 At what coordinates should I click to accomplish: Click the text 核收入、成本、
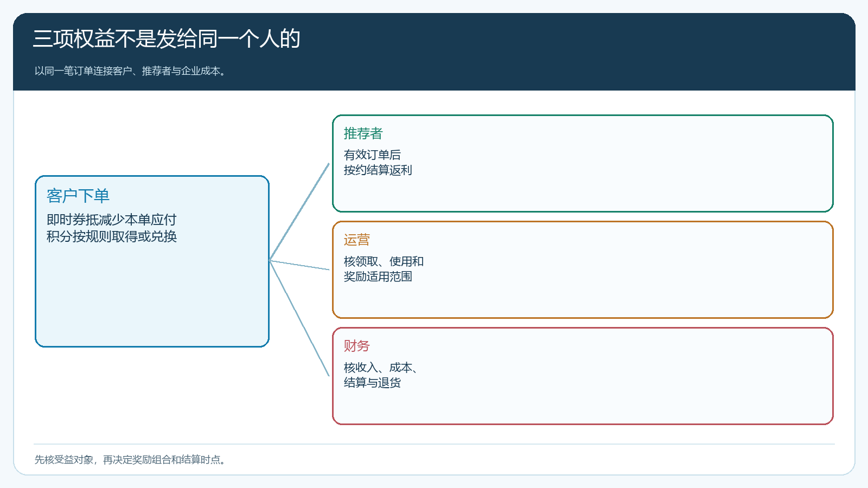pyautogui.click(x=381, y=368)
